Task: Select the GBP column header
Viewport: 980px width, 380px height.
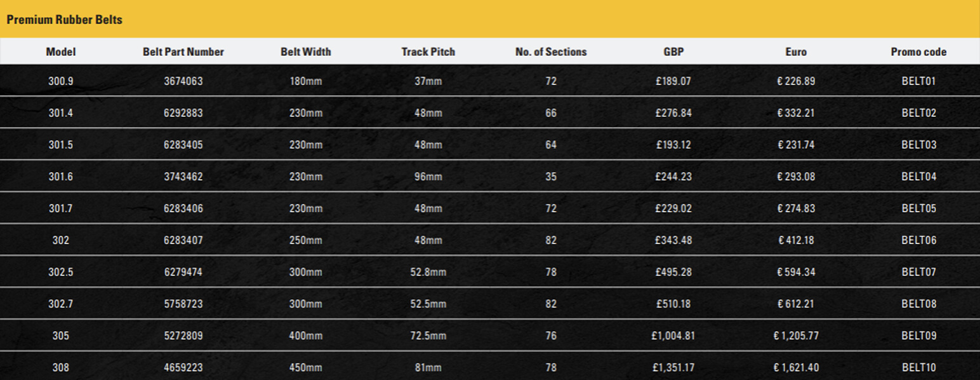Action: [673, 52]
